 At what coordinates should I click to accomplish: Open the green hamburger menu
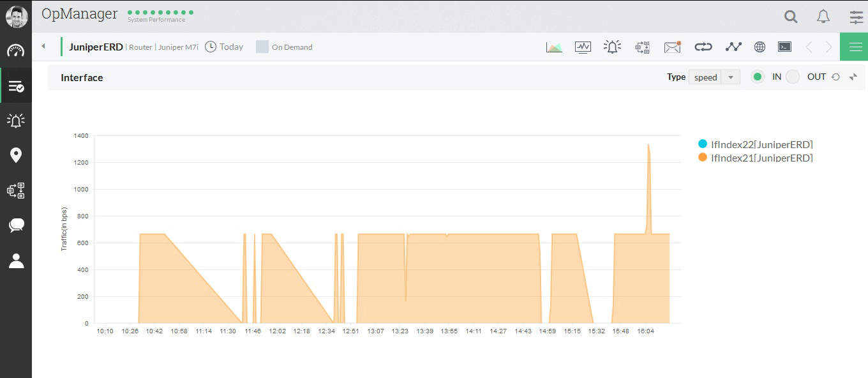[x=854, y=47]
